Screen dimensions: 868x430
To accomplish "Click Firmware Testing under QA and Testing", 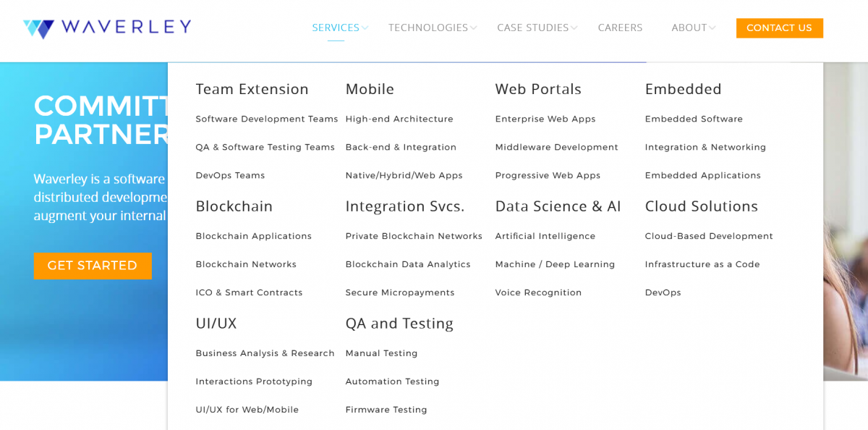I will pos(386,409).
